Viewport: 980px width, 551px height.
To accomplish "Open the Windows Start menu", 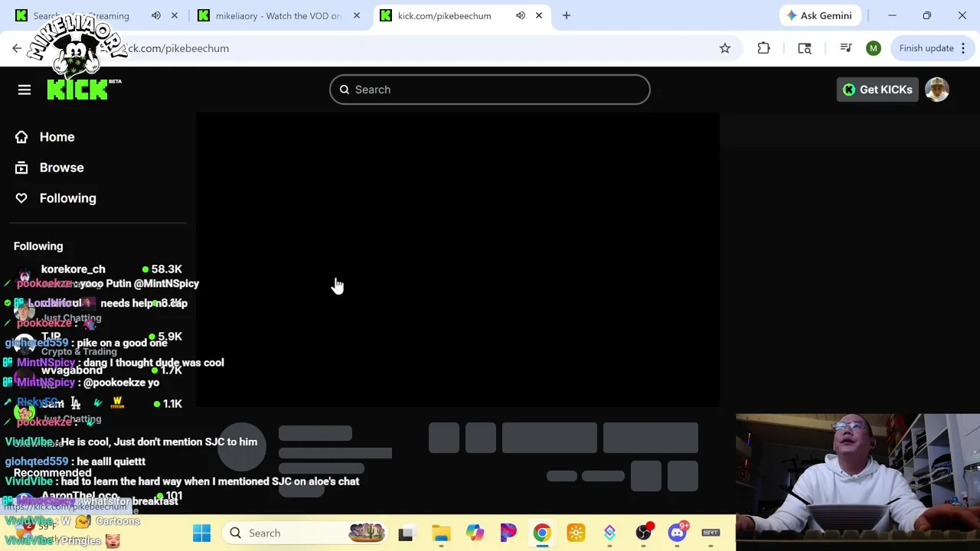I will point(202,533).
